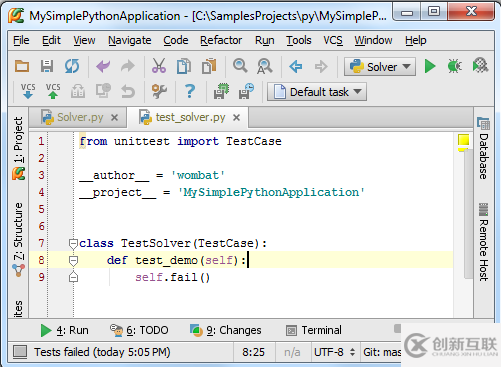501x367 pixels.
Task: Open the Code menu
Action: tap(176, 40)
